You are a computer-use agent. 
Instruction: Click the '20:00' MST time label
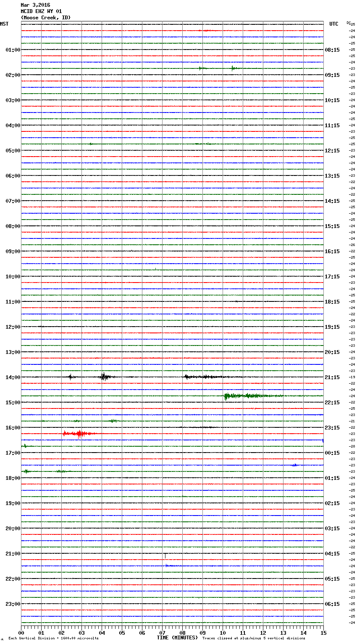click(13, 529)
